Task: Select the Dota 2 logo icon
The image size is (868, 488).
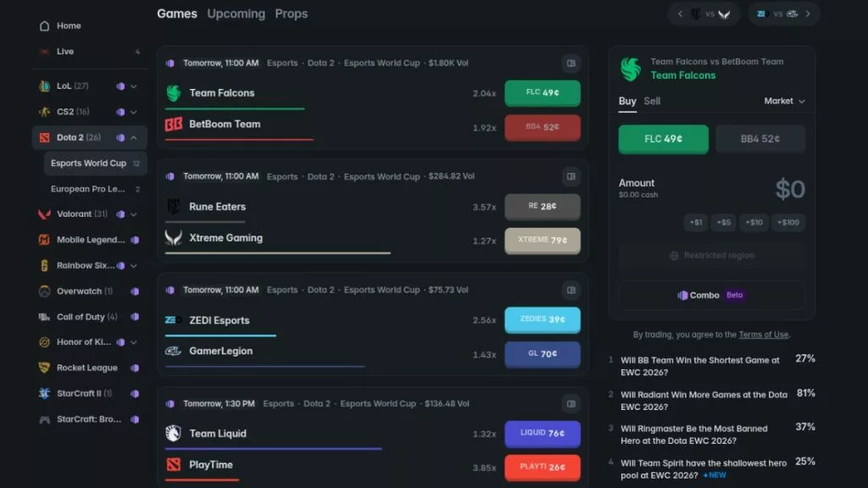Action: [44, 138]
